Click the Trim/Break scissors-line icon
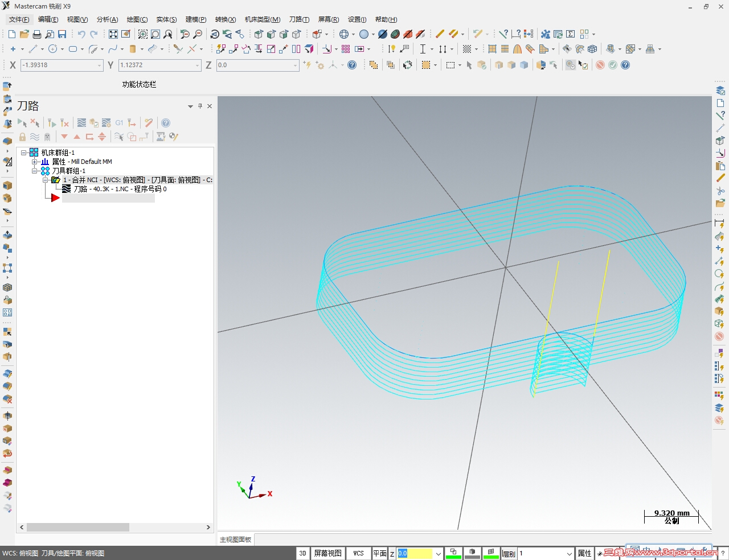Viewport: 729px width, 560px height. click(178, 49)
